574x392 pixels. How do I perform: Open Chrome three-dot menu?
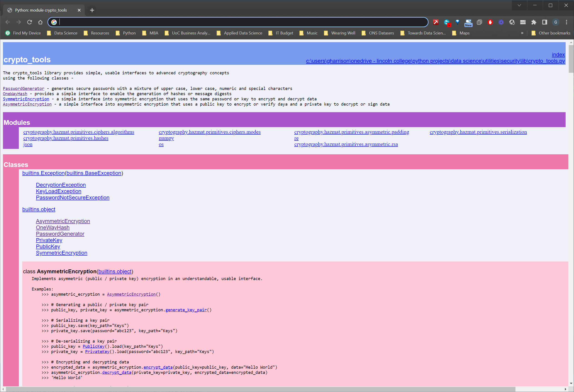coord(566,22)
